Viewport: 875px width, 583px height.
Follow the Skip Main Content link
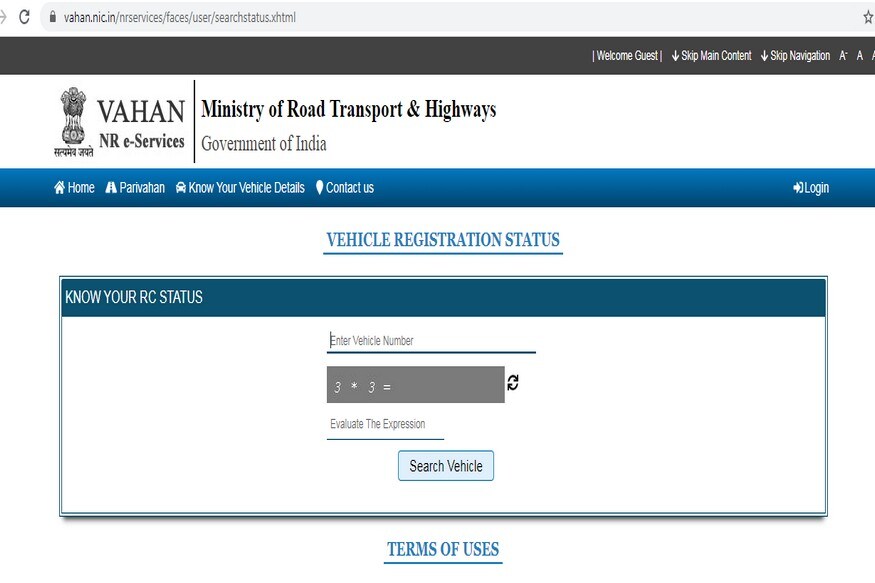(711, 56)
